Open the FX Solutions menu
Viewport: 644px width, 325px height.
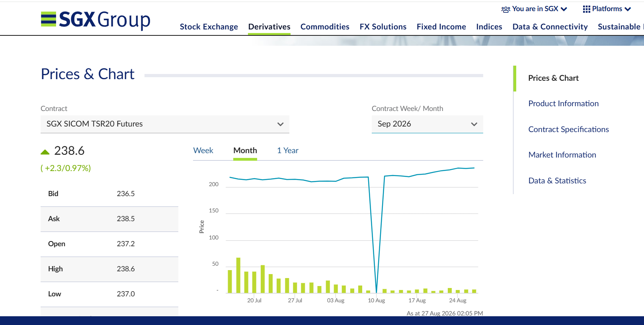click(383, 27)
